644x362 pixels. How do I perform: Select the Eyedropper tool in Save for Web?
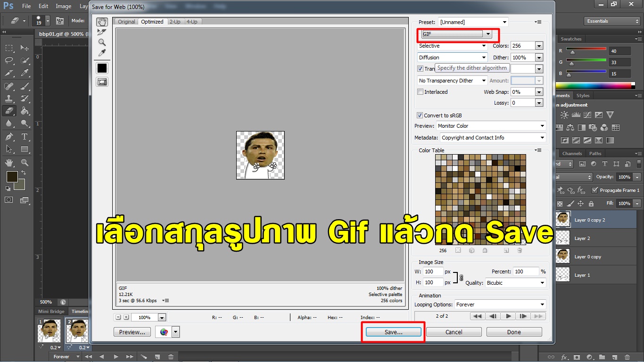(102, 53)
